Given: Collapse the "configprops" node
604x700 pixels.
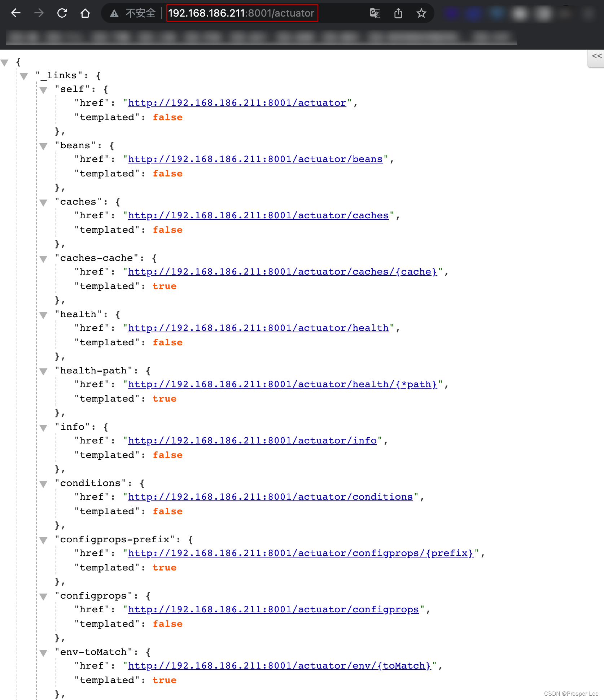Looking at the screenshot, I should click(44, 597).
